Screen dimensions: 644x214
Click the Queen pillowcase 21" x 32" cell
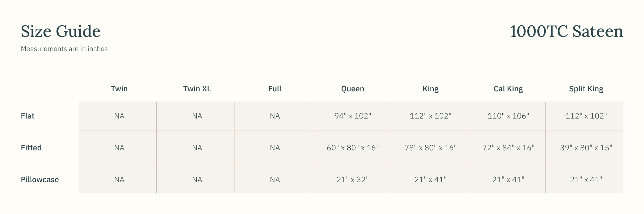click(x=352, y=180)
